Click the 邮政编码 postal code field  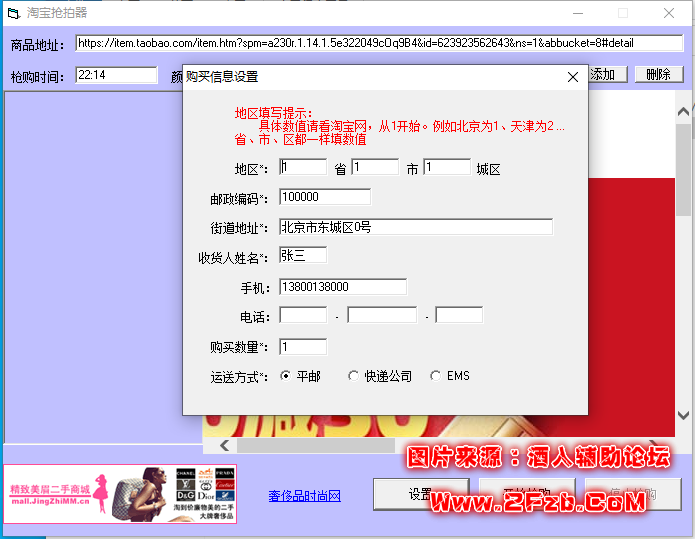[325, 197]
